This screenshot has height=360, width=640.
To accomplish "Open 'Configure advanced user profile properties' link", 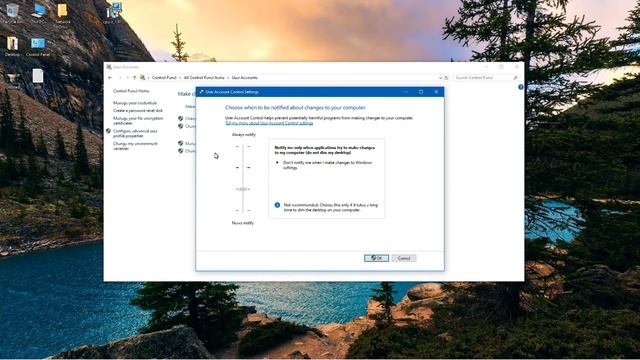I will coord(135,133).
